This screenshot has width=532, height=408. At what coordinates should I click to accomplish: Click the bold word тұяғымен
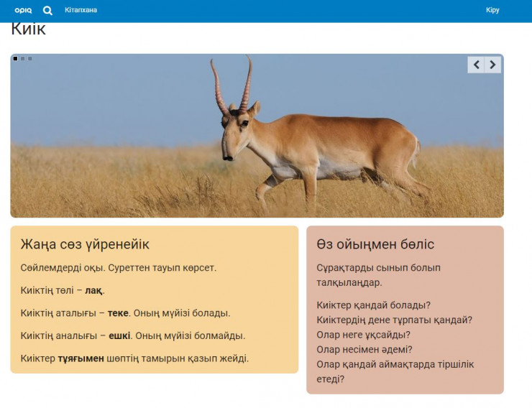click(81, 358)
